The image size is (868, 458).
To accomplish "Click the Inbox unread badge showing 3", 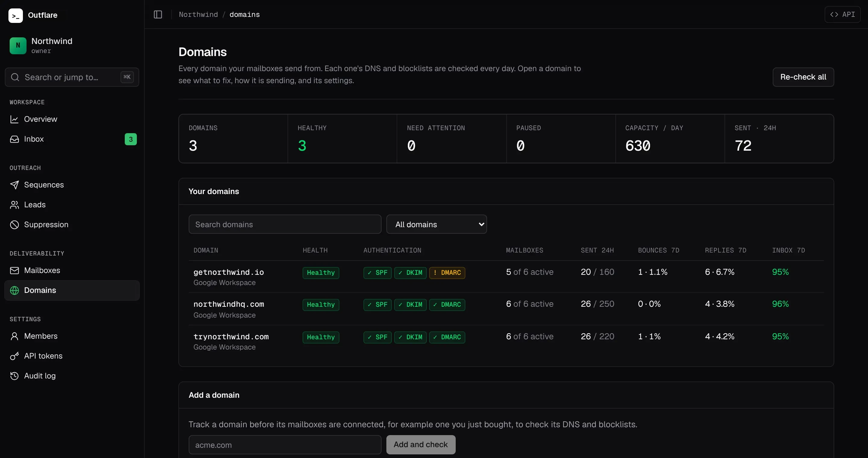I will (x=131, y=139).
